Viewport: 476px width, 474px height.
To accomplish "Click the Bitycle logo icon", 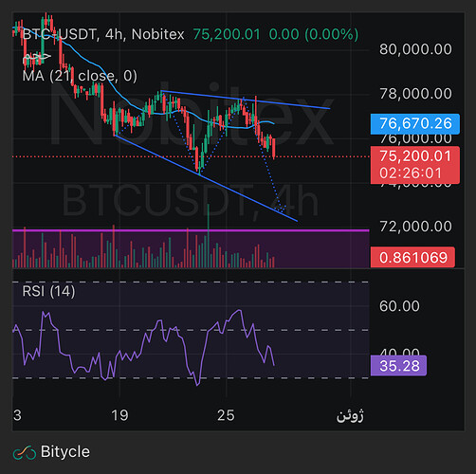I will click(25, 452).
